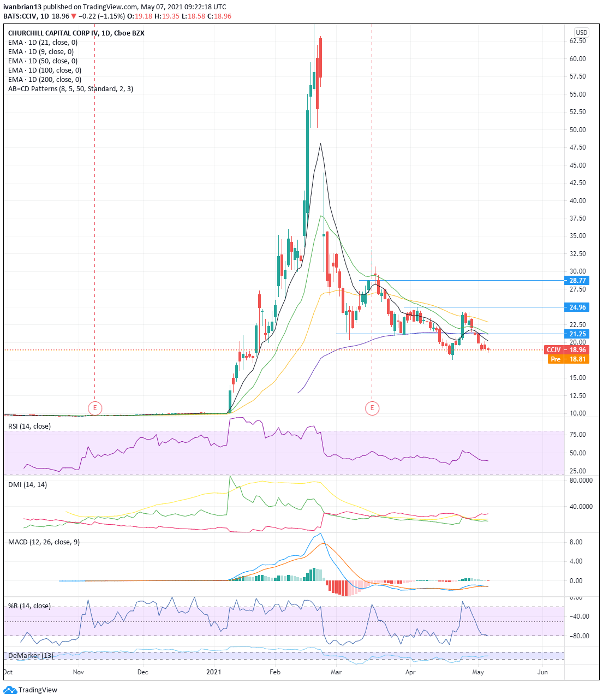603x700 pixels.
Task: Click the 21.25 horizontal line price label
Action: [577, 334]
